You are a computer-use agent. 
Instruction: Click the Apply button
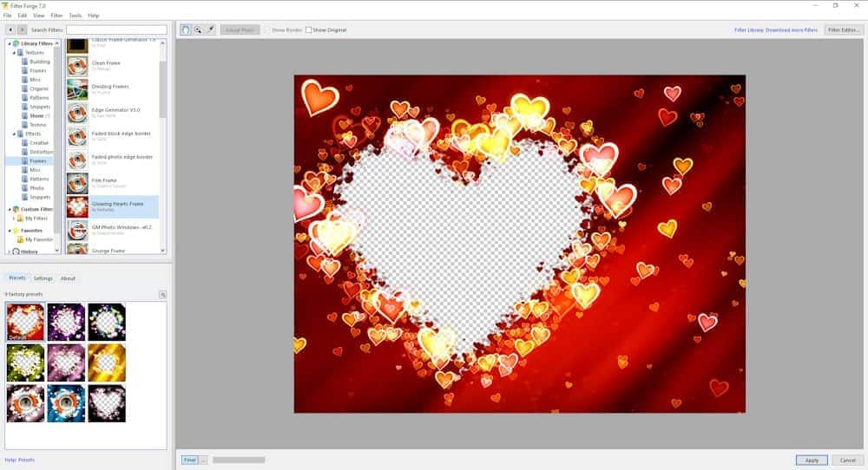pos(812,460)
